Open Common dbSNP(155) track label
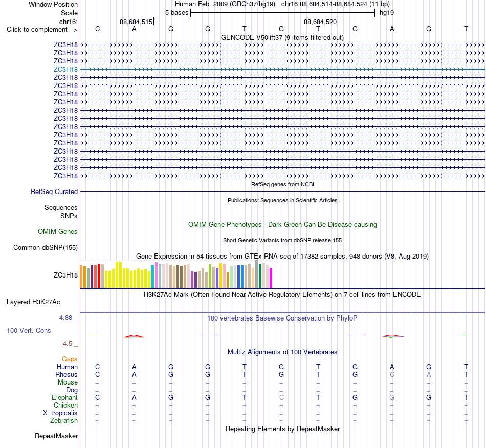This screenshot has height=448, width=486. click(x=46, y=248)
